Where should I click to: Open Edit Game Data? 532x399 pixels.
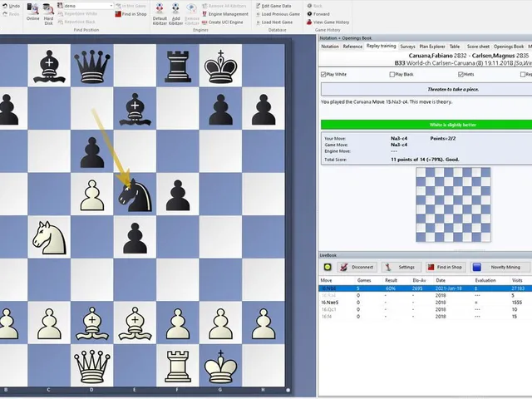coord(273,6)
